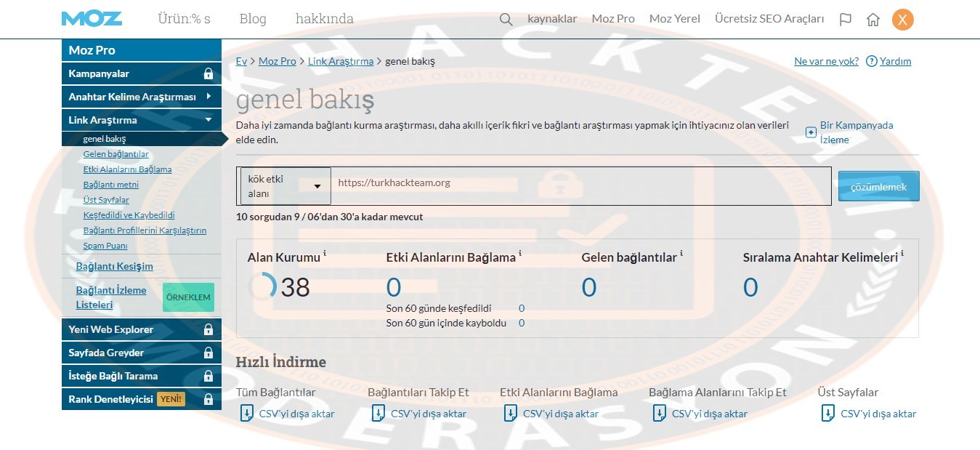Viewport: 980px width, 450px height.
Task: Click the Moz Pro sidebar header
Action: [142, 50]
